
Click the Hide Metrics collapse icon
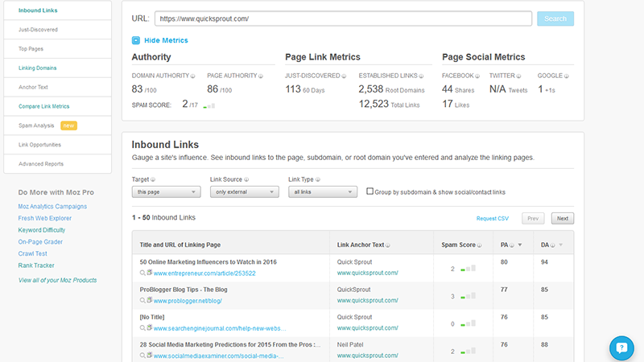(136, 40)
